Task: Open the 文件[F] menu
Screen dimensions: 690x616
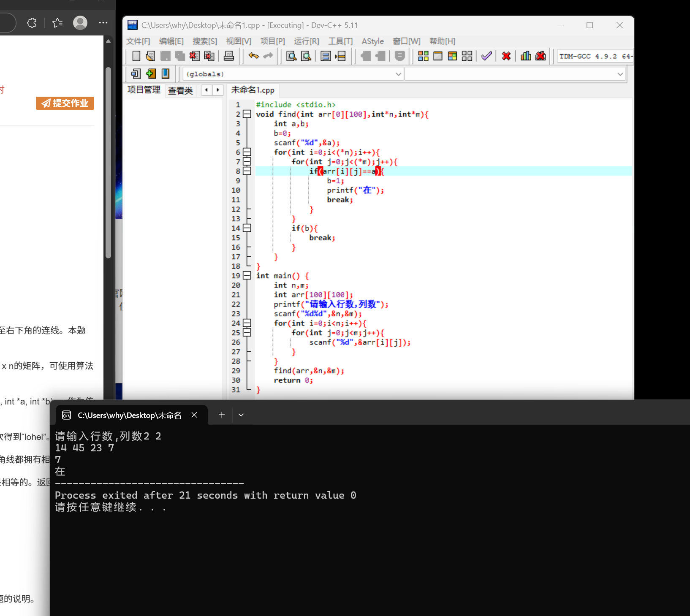Action: (138, 41)
